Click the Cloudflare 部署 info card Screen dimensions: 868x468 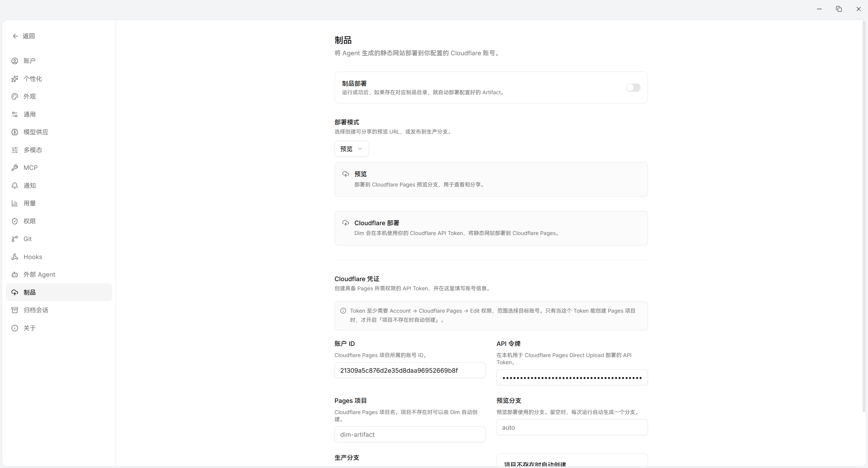(x=491, y=228)
